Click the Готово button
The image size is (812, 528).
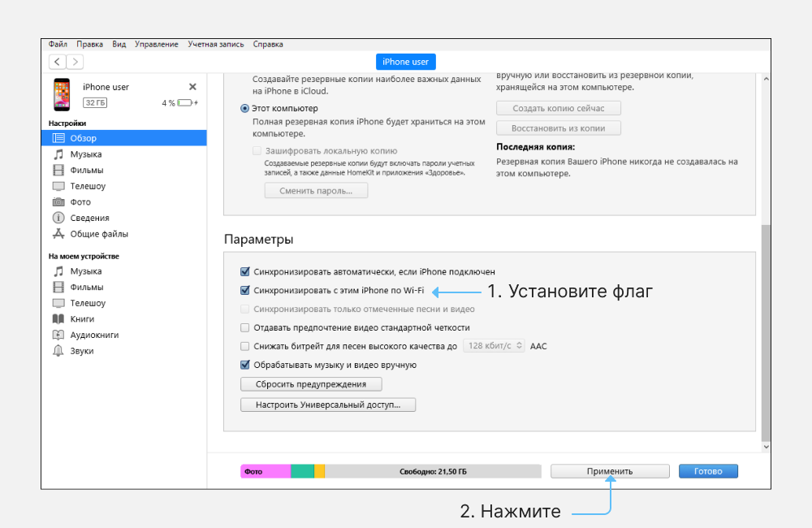coord(708,471)
